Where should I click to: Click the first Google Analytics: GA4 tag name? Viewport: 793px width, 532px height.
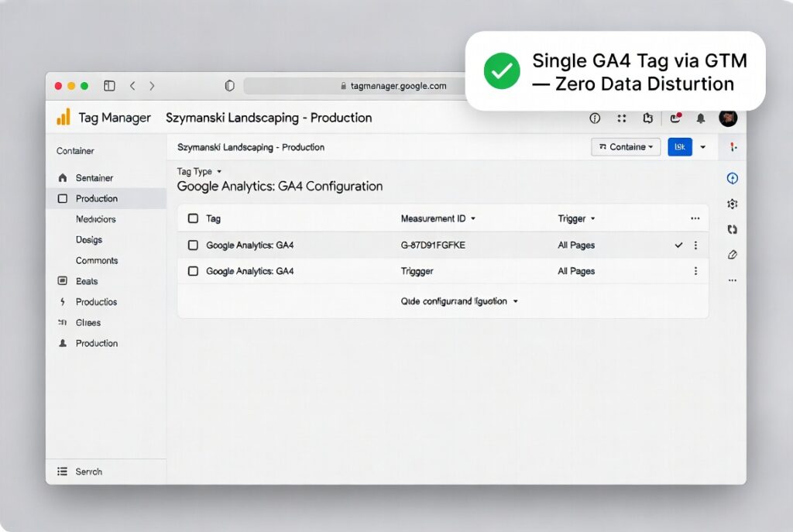250,245
